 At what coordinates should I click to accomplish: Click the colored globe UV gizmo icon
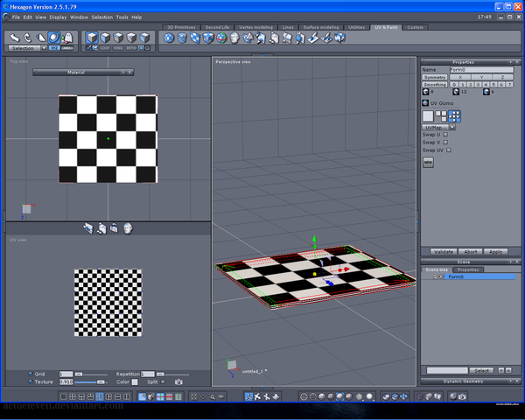[x=221, y=38]
